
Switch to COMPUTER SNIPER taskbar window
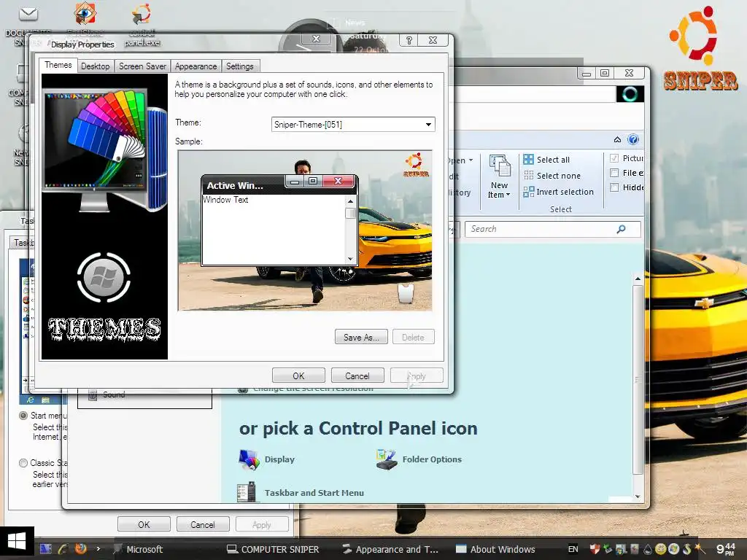point(273,549)
